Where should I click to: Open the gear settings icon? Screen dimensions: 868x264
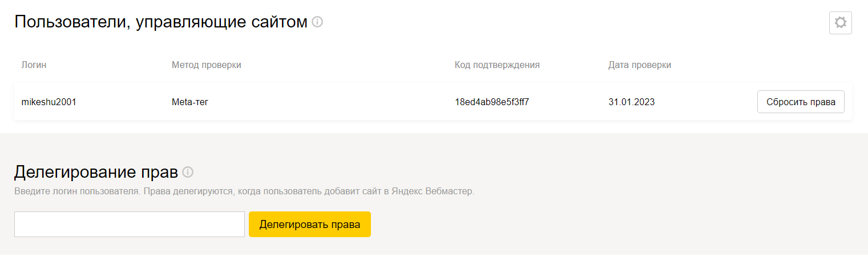pyautogui.click(x=840, y=23)
